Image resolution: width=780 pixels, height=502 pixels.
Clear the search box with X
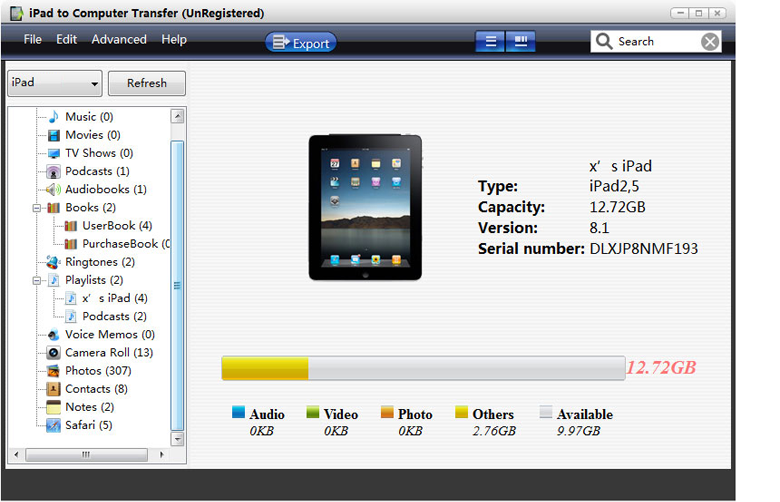(710, 42)
